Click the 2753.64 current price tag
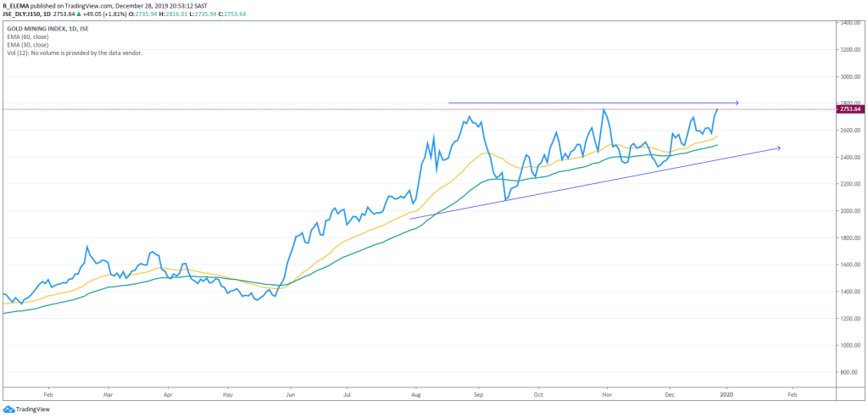 [x=850, y=109]
